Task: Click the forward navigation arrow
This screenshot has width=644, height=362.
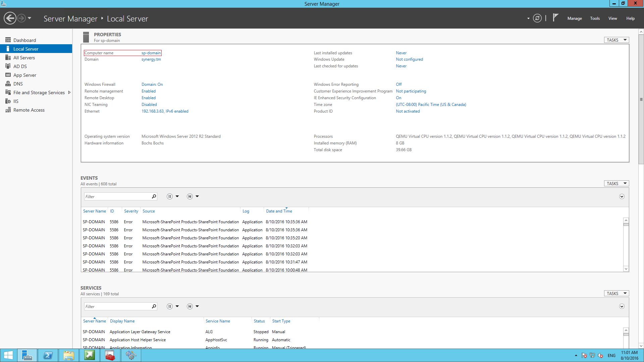Action: click(21, 18)
